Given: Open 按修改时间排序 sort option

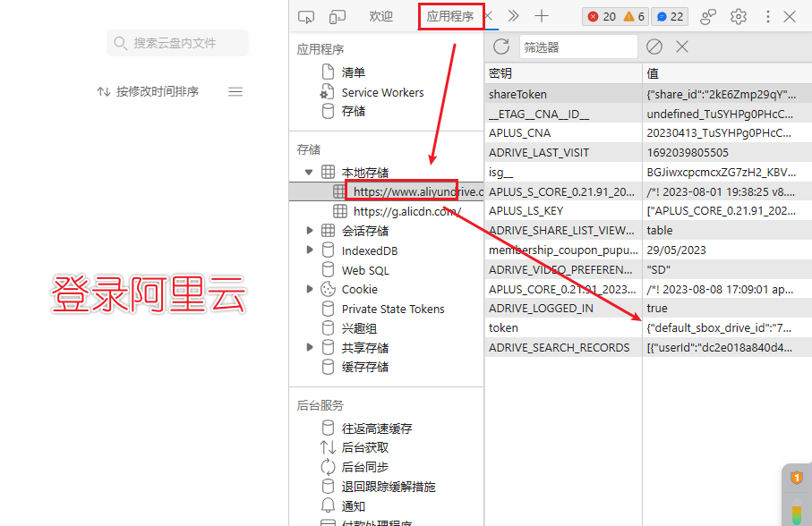Looking at the screenshot, I should pos(148,91).
